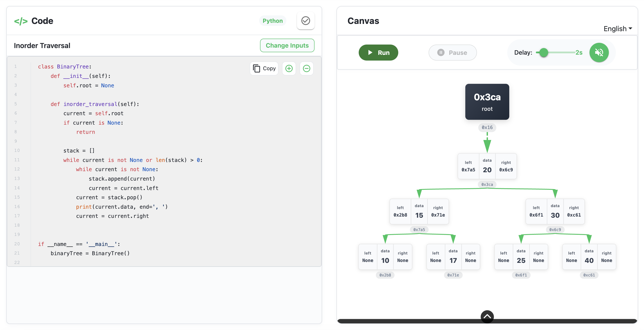Screen dimensions: 644x330
Task: Adjust the Delay slider handle
Action: coord(544,52)
